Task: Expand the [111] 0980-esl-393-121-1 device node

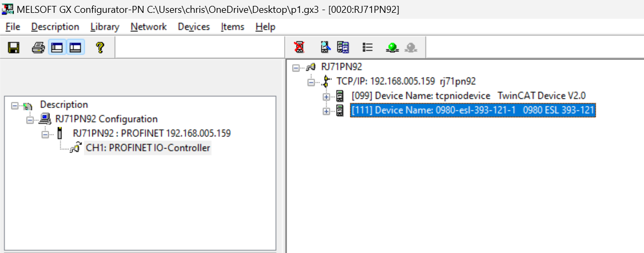Action: [326, 111]
